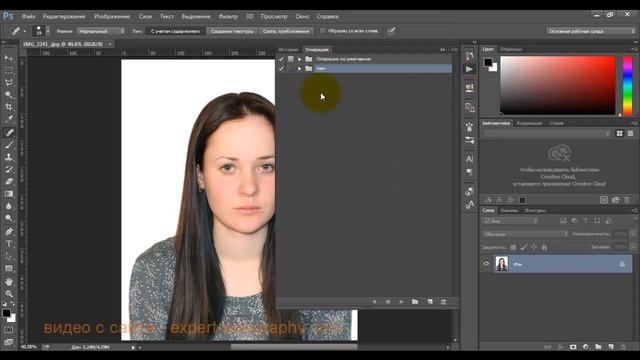Screen dimensions: 640x360
Task: Select the Horizontal Type tool
Action: [9, 244]
